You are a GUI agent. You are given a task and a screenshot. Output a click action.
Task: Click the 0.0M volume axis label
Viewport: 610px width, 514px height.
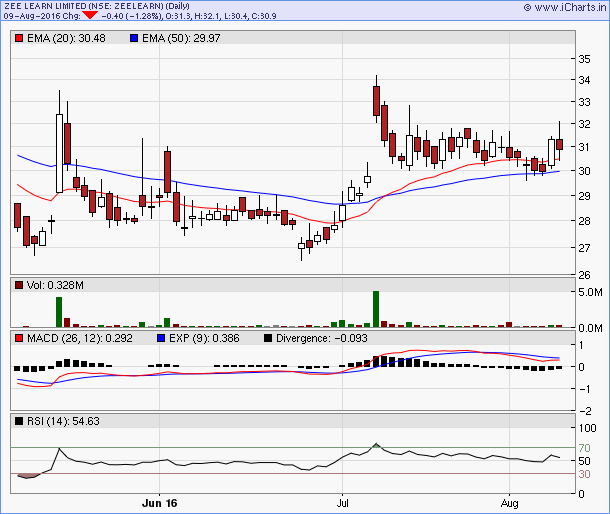[591, 328]
